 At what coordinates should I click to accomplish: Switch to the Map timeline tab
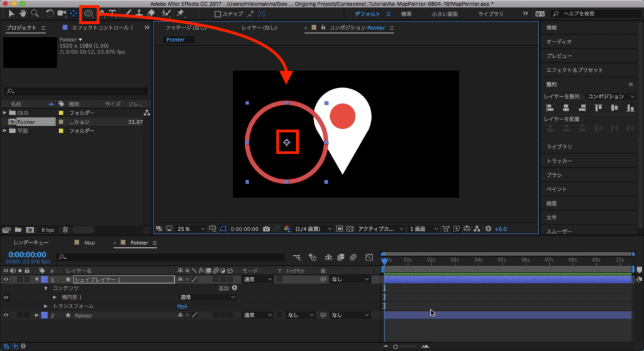pos(89,242)
